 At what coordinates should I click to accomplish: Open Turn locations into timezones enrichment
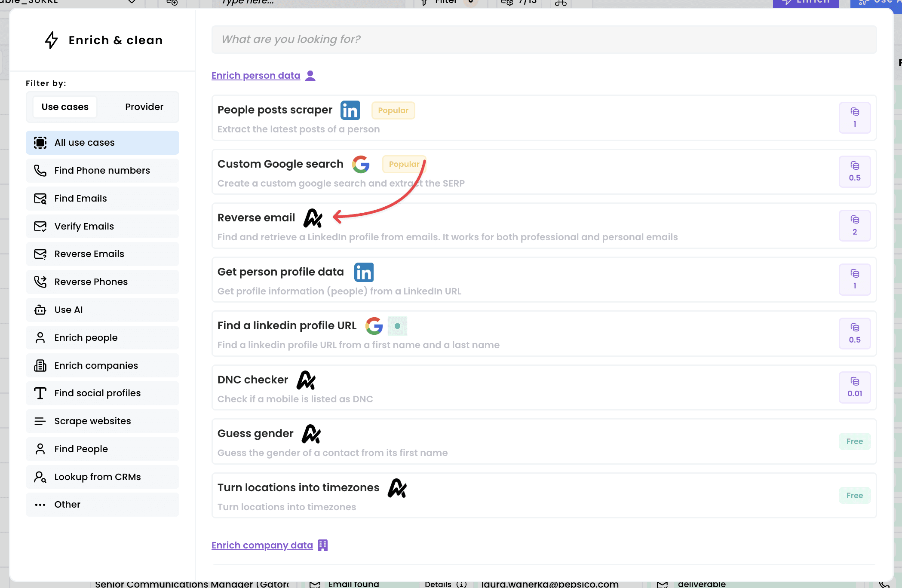tap(298, 488)
